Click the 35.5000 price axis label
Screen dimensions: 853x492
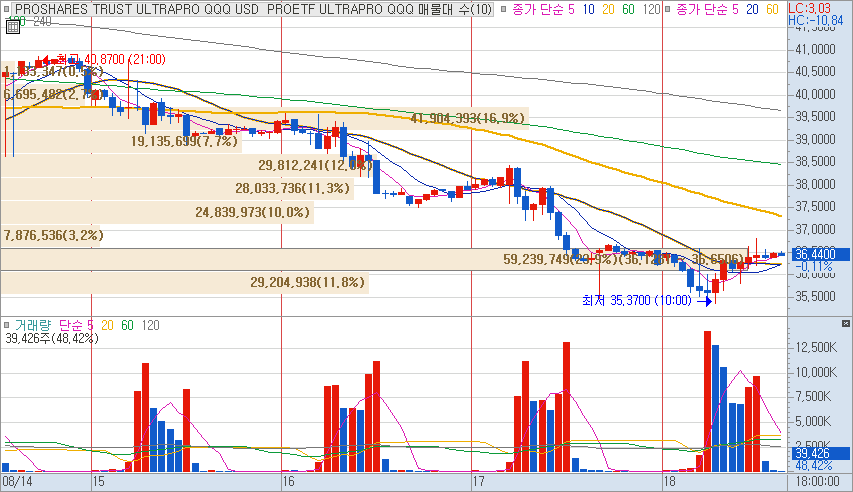815,297
